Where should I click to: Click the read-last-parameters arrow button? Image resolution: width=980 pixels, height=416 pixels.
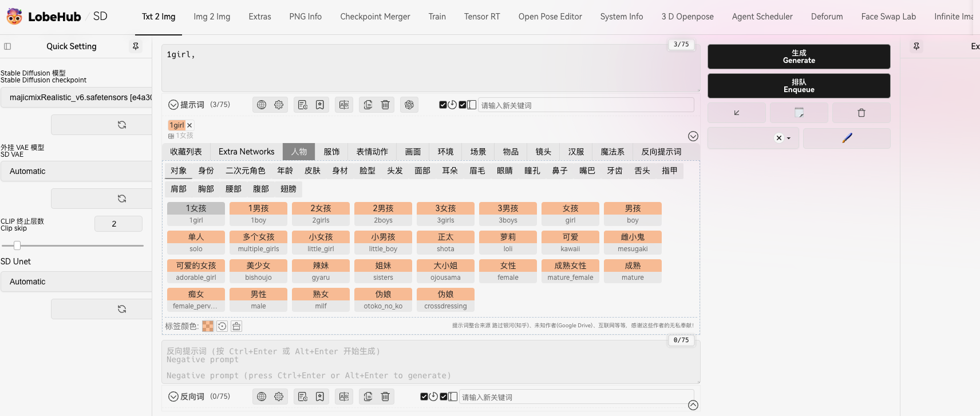click(x=737, y=113)
